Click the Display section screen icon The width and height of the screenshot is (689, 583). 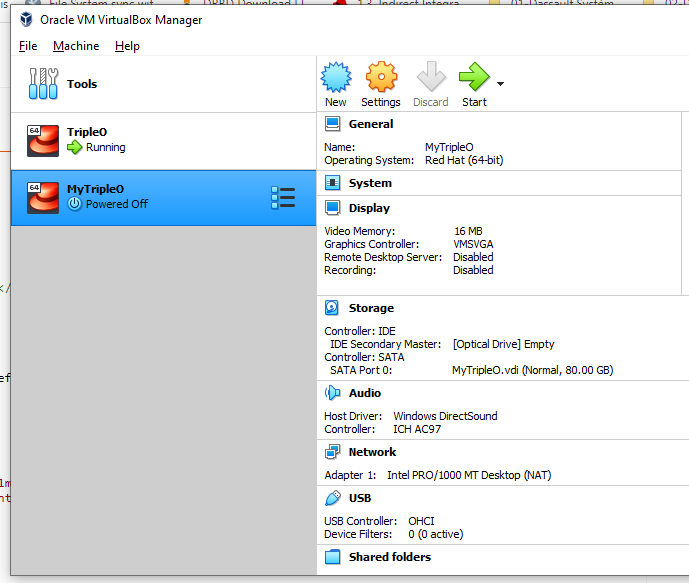tap(332, 208)
